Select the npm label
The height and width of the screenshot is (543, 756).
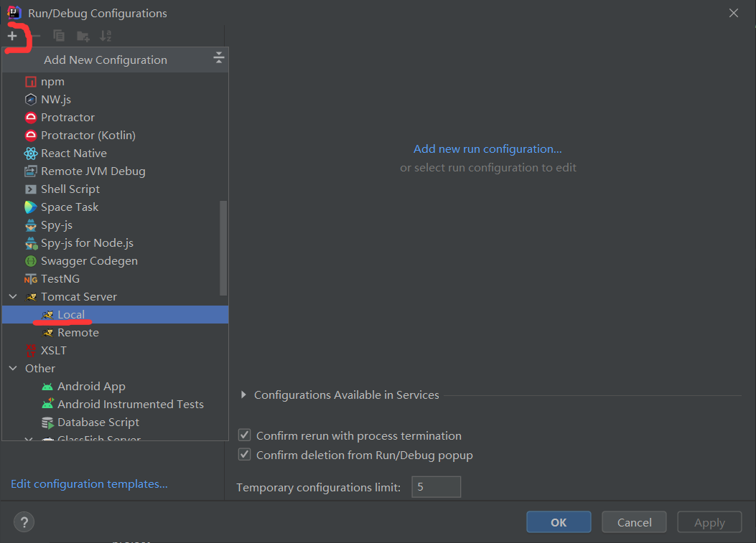(52, 82)
